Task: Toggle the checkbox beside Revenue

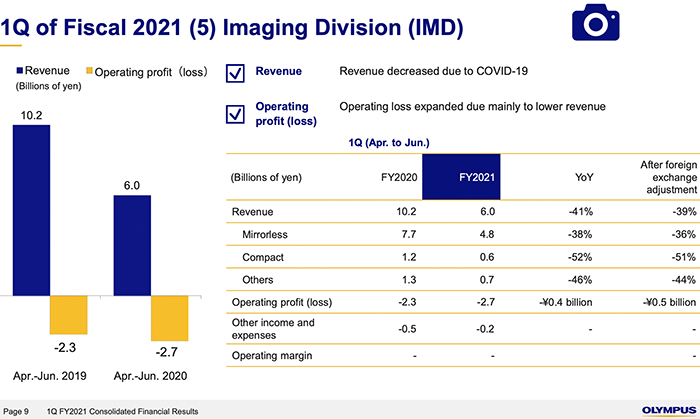Action: pyautogui.click(x=237, y=73)
